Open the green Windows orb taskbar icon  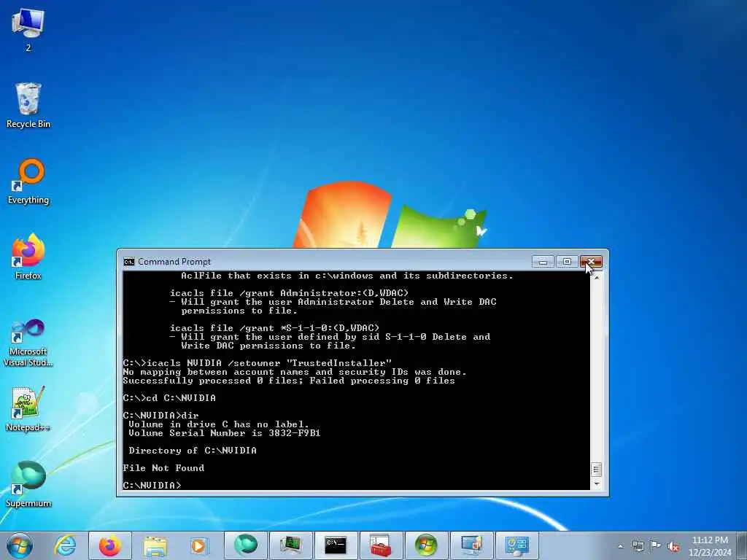pos(426,545)
